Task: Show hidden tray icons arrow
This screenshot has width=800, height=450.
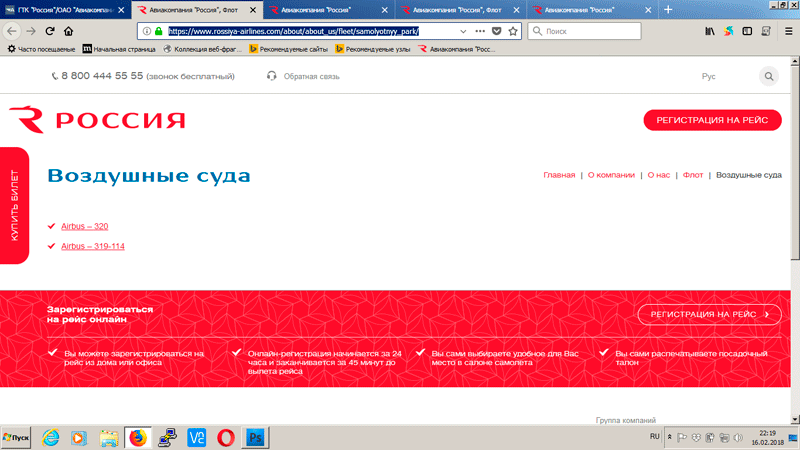Action: 669,437
